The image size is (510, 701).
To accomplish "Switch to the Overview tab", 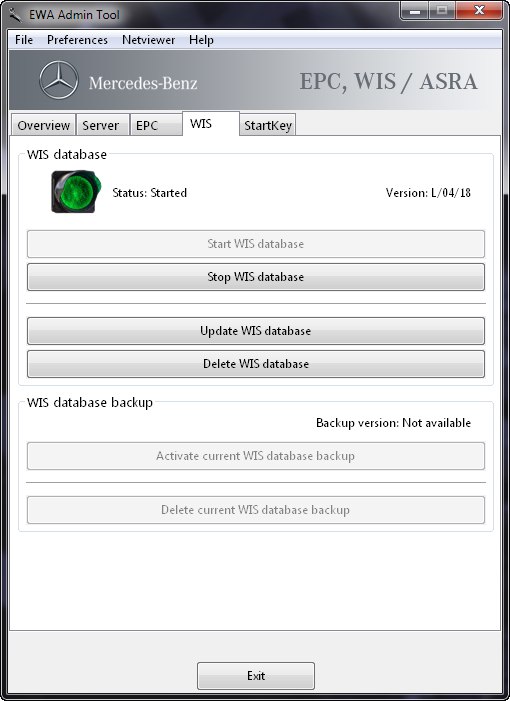I will point(44,125).
